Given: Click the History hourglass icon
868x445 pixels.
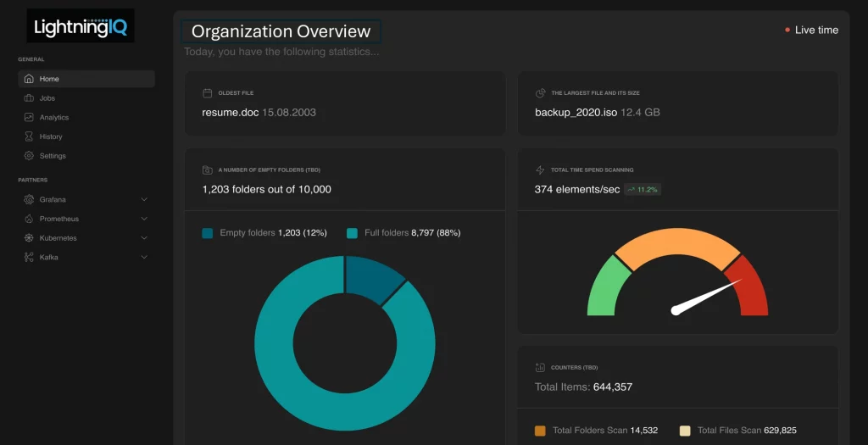Looking at the screenshot, I should 29,136.
